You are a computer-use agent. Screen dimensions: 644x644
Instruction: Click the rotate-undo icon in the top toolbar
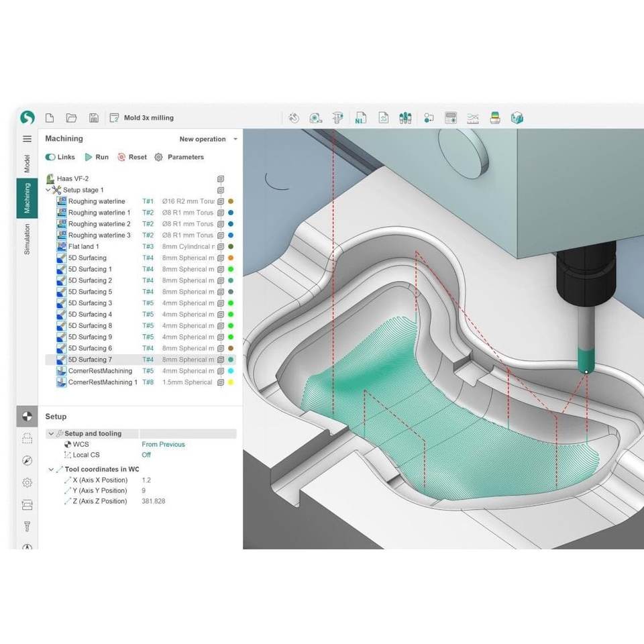[x=294, y=118]
